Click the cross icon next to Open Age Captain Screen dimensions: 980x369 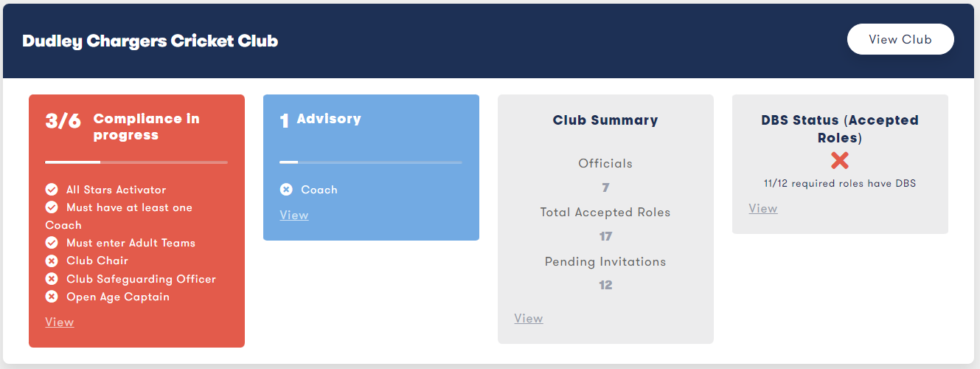coord(52,297)
